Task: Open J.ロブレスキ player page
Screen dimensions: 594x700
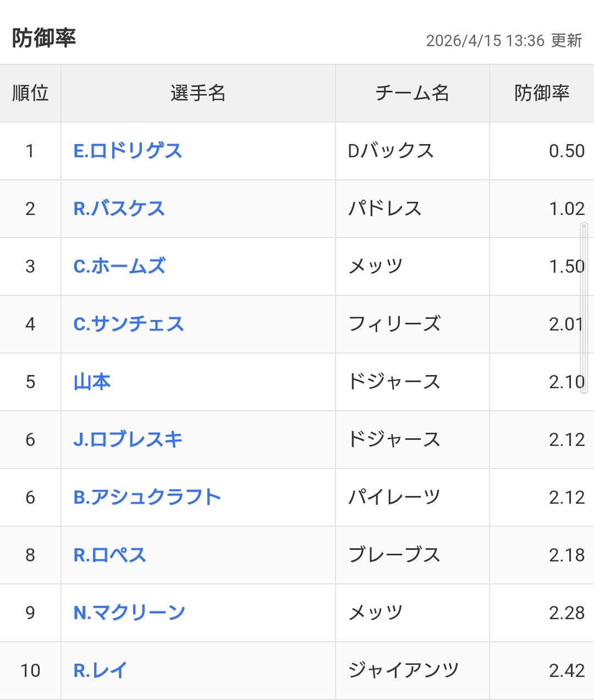Action: point(128,439)
